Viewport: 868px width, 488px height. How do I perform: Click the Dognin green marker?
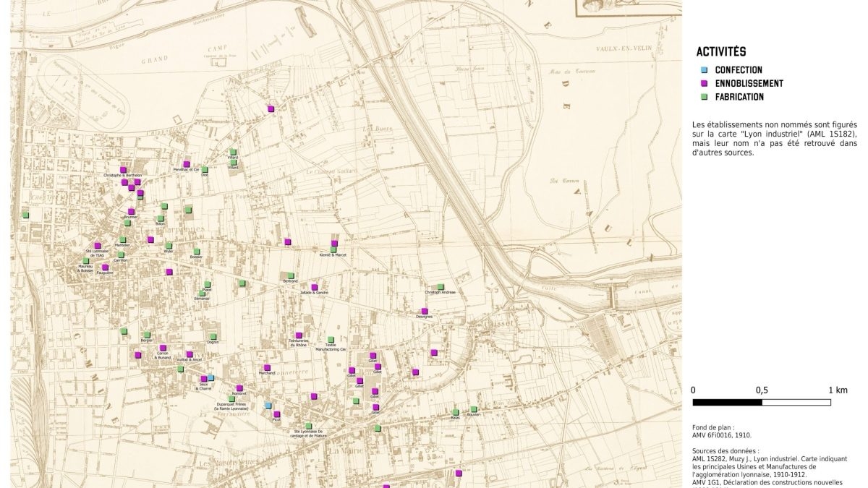[213, 336]
